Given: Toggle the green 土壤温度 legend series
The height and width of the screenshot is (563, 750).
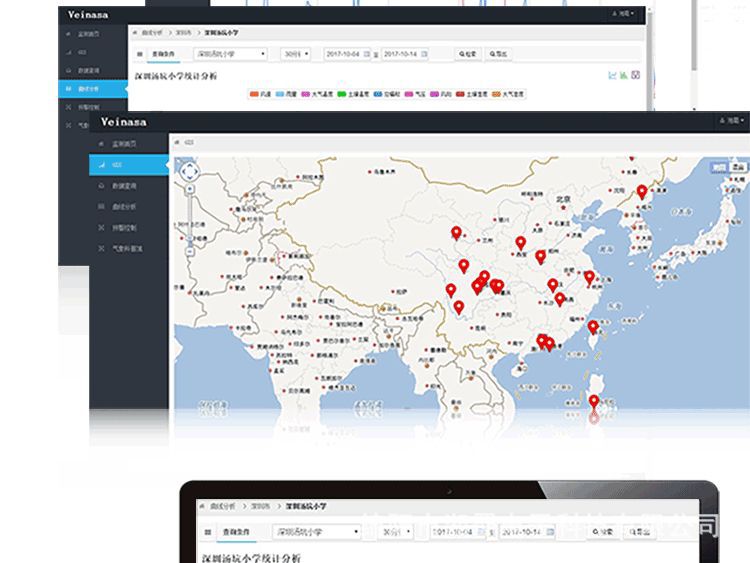Looking at the screenshot, I should tap(353, 94).
